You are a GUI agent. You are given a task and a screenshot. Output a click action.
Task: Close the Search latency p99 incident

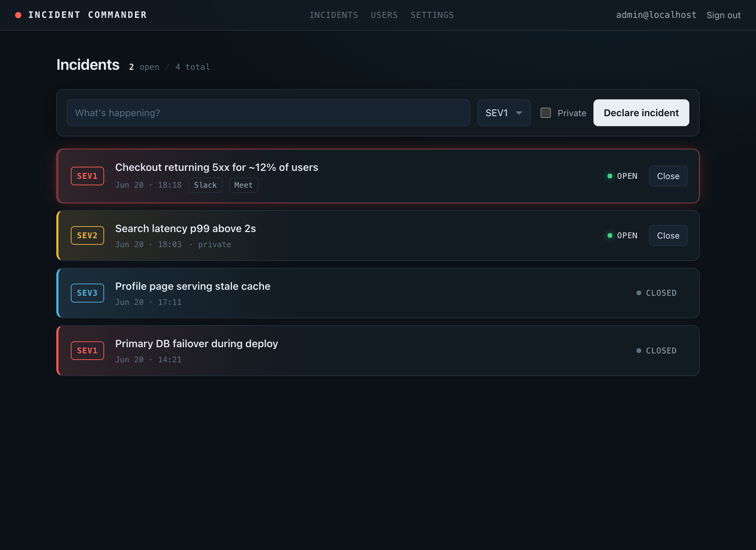coord(668,235)
